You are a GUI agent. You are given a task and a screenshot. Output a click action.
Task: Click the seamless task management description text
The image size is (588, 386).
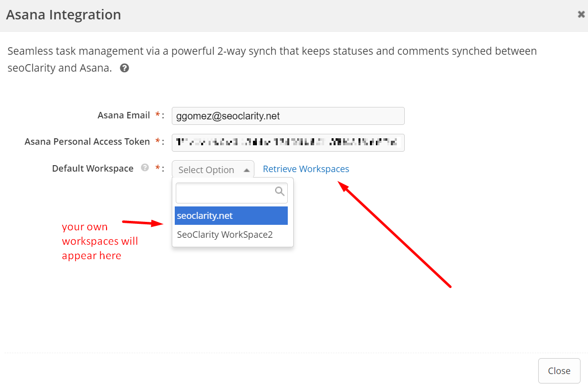click(x=272, y=51)
